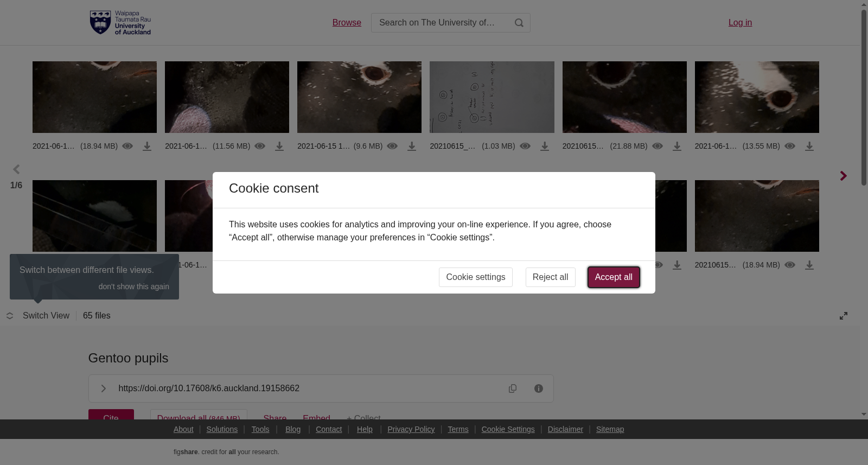Open the 21.88 MB file thumbnail

pos(624,97)
